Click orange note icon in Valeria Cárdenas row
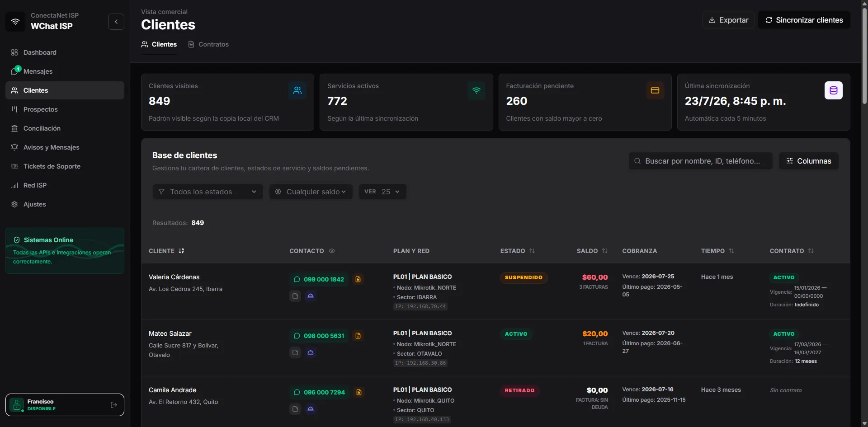 coord(358,279)
